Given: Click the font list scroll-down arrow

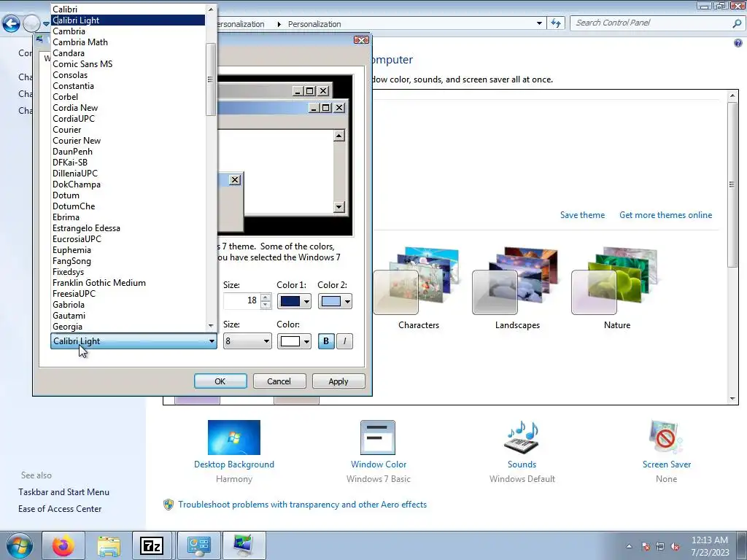Looking at the screenshot, I should (211, 326).
